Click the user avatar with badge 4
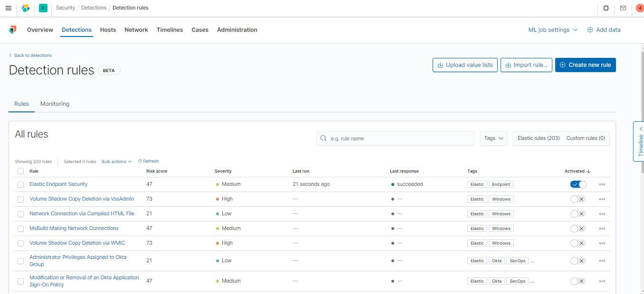Screen dimensions: 644x294 638,8
